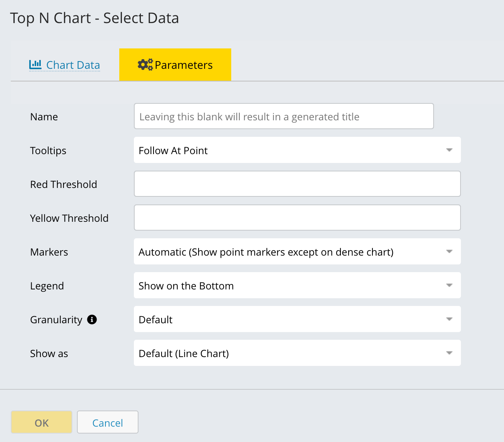Click the arrow icon in Granularity dropdown
The width and height of the screenshot is (504, 442).
click(449, 319)
